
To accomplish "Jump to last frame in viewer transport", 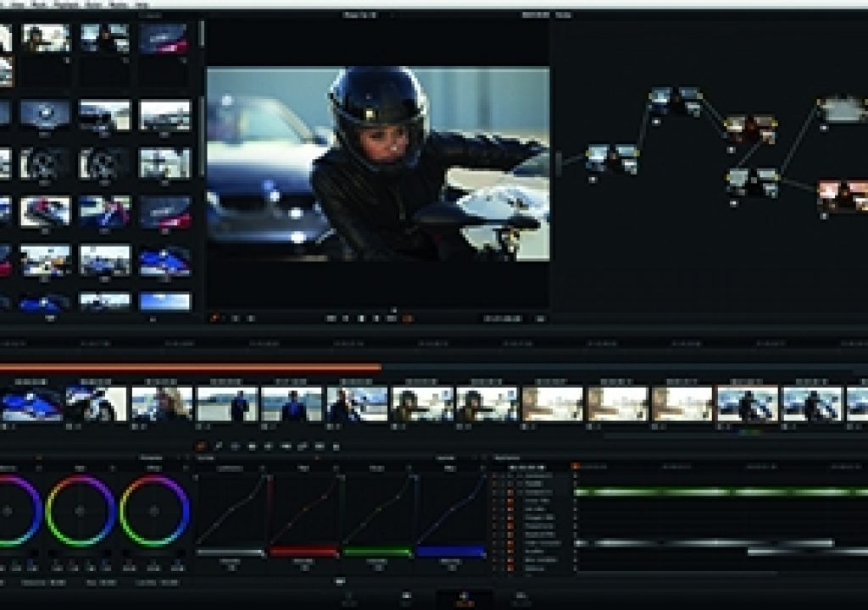I will pyautogui.click(x=392, y=319).
